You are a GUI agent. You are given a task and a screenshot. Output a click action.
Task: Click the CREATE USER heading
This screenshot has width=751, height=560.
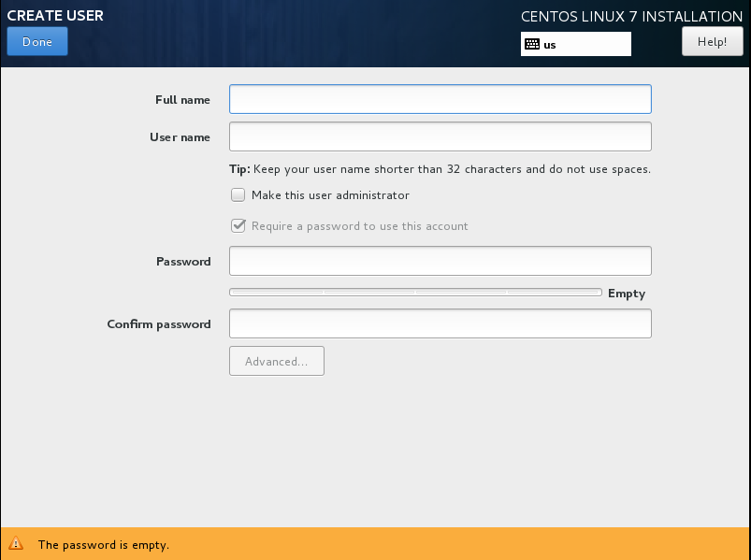55,15
